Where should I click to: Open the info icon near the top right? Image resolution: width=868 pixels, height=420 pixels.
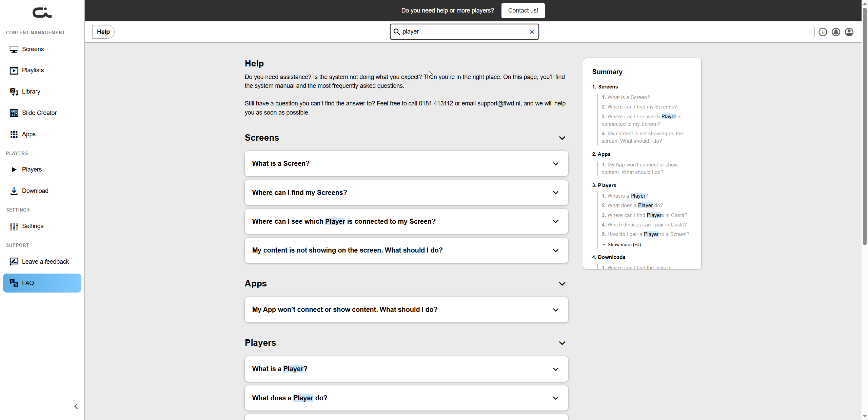pos(823,32)
